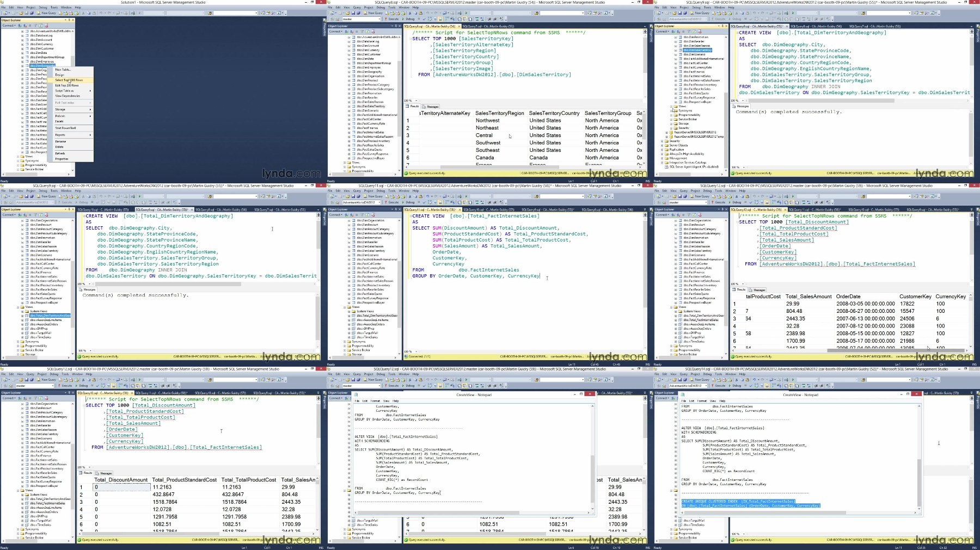Click New Query in SQLQuery11.sql window toolbar
This screenshot has width=980, height=550.
tap(373, 196)
